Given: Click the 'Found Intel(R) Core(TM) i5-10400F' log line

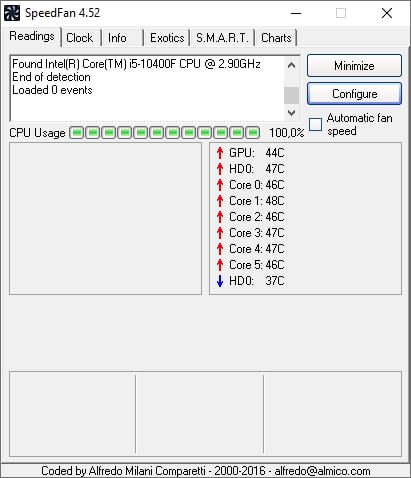Looking at the screenshot, I should point(136,64).
